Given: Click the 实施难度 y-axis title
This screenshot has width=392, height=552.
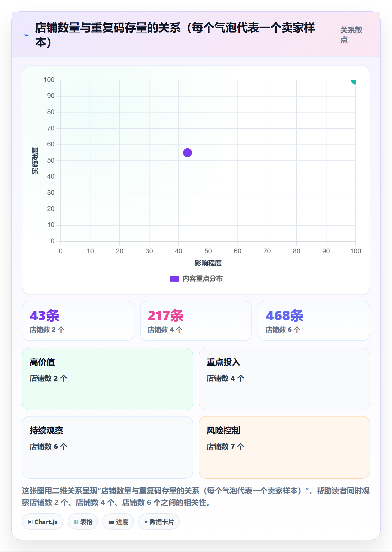Looking at the screenshot, I should pos(35,161).
